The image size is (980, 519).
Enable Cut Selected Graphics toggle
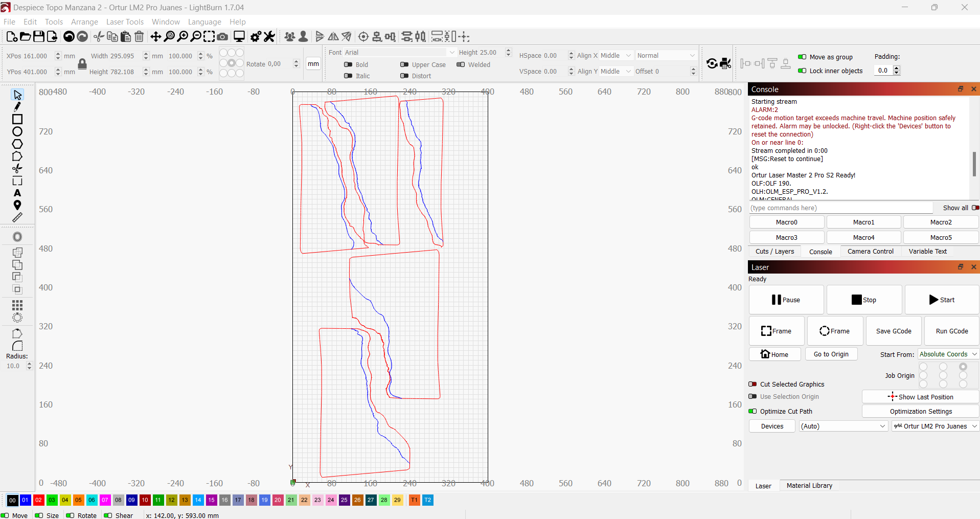tap(753, 384)
